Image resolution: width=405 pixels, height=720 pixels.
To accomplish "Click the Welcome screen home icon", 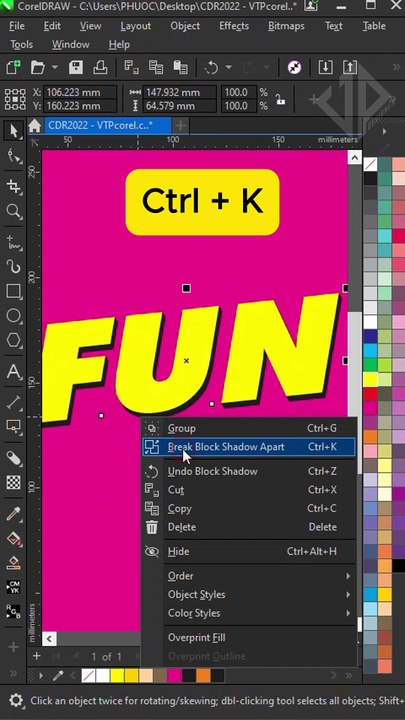I will (x=34, y=125).
